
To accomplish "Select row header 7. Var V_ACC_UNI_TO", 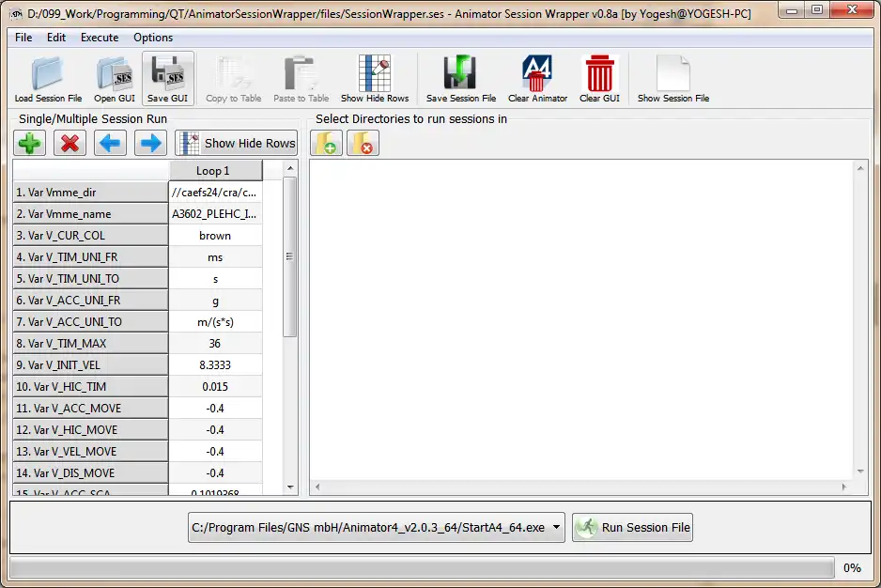I will click(x=90, y=321).
